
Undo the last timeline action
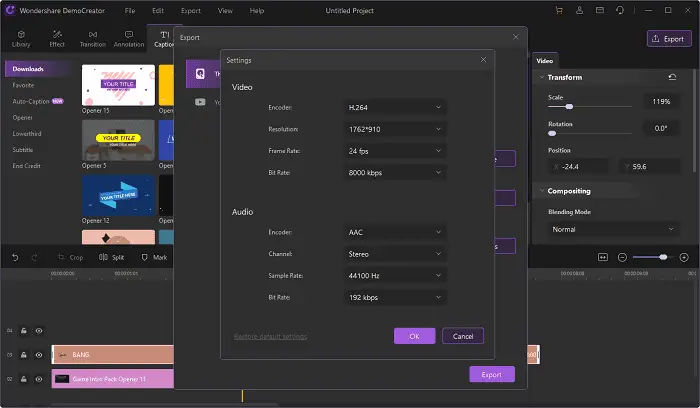15,257
